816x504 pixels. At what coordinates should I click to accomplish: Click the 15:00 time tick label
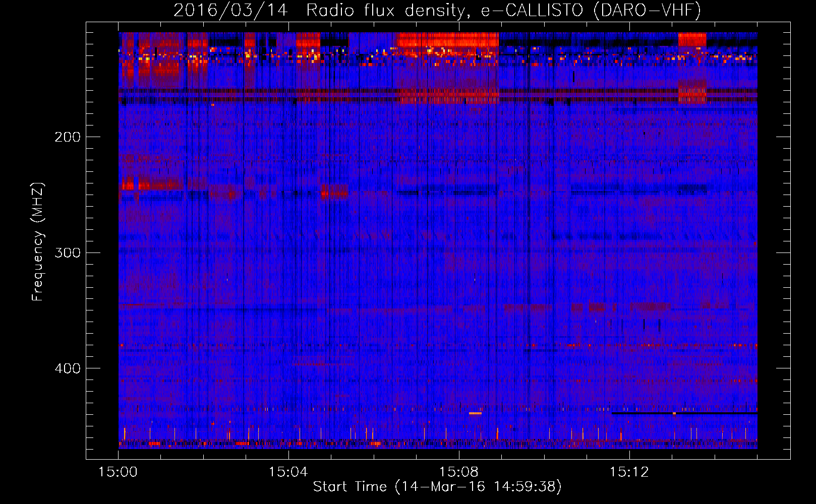[118, 472]
